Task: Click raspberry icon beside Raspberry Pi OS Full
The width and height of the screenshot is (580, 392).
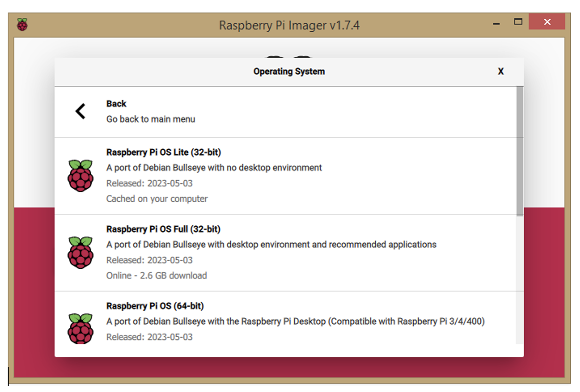Action: point(80,252)
